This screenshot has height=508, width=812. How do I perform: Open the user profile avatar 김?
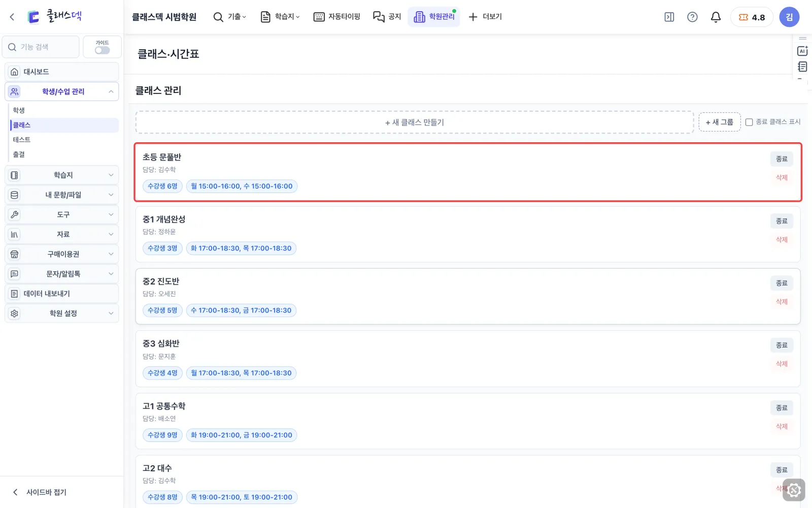pos(789,17)
